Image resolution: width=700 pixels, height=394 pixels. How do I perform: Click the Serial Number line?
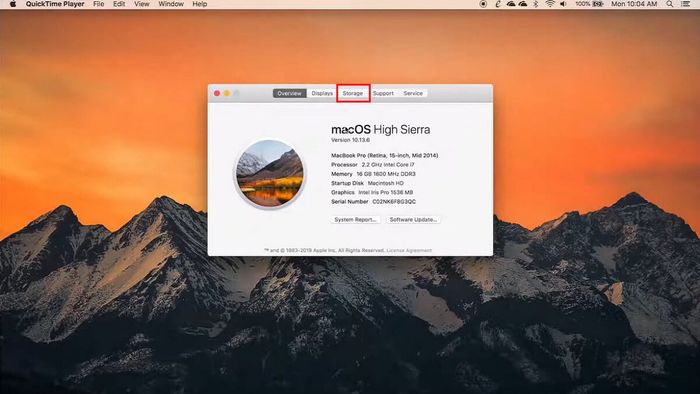(x=374, y=202)
